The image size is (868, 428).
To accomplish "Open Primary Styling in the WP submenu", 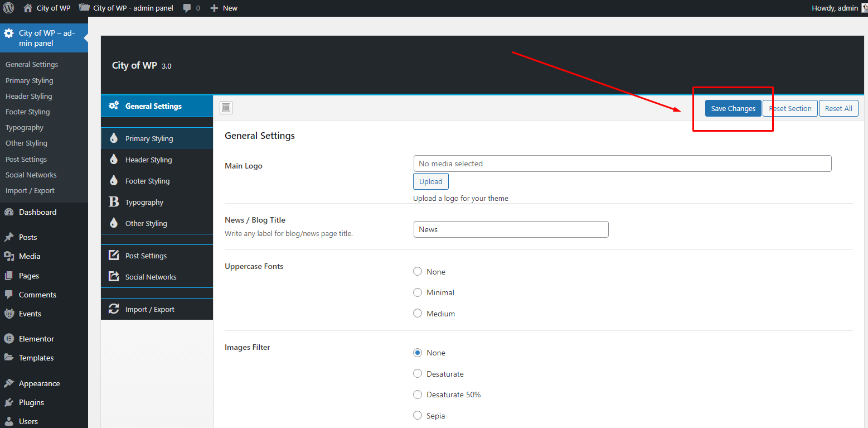I will tap(30, 80).
